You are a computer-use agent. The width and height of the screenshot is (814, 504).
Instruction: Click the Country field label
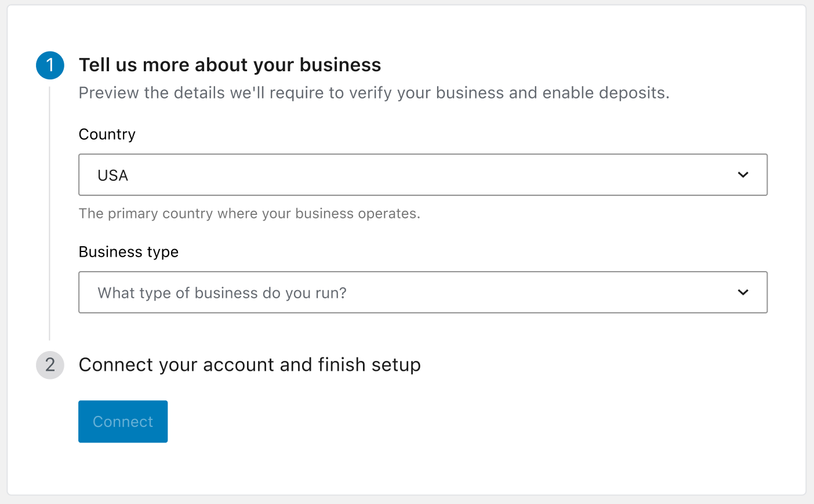coord(107,134)
